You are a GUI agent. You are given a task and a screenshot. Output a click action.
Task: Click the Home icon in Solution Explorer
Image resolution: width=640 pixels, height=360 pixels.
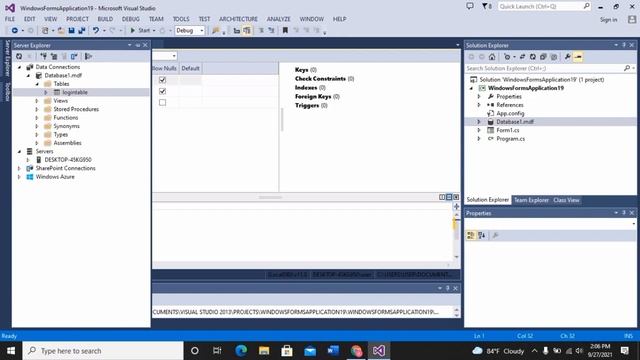492,57
